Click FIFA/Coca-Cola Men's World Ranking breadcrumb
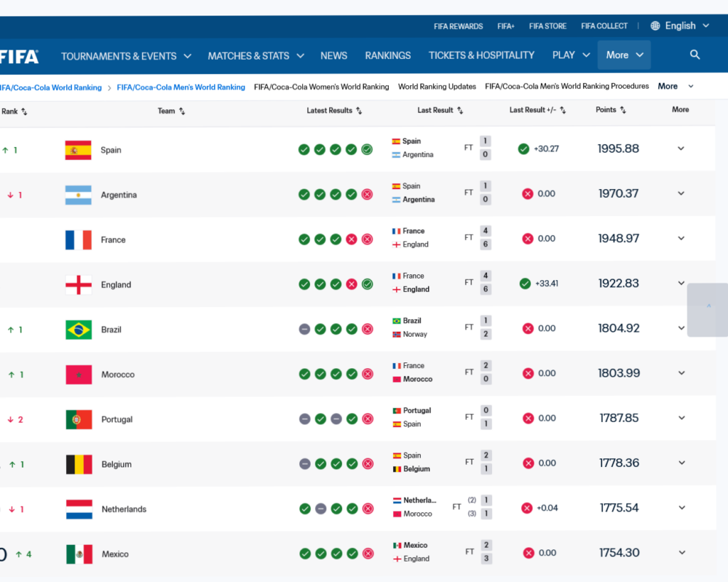 181,87
